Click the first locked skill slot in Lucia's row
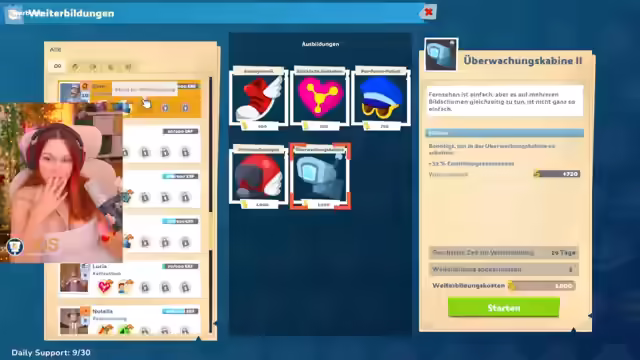 click(x=145, y=287)
